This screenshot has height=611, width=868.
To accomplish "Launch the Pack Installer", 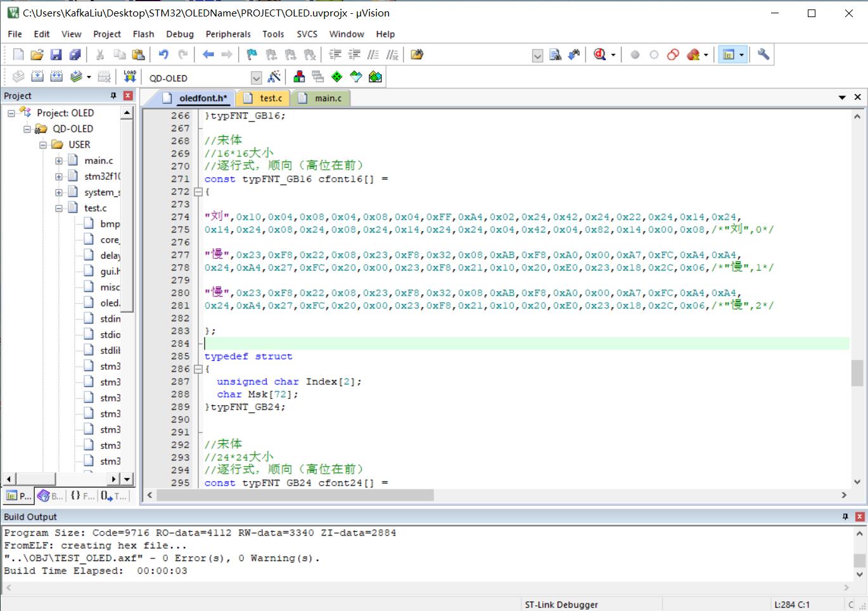I will pos(375,77).
